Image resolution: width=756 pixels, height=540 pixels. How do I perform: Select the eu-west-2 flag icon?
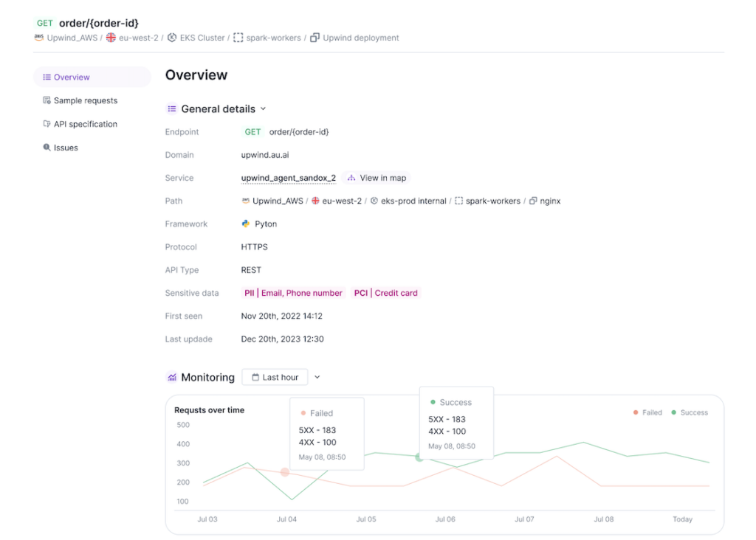[x=110, y=38]
